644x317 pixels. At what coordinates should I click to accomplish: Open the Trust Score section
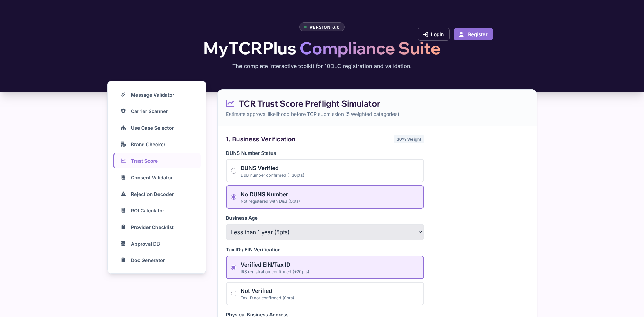(144, 161)
